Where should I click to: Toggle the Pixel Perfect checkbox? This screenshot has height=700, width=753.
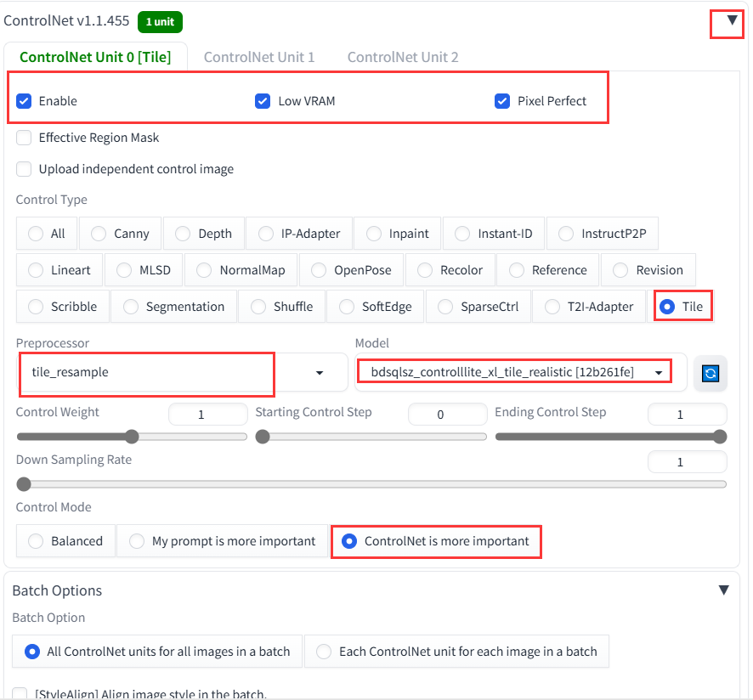pyautogui.click(x=501, y=101)
